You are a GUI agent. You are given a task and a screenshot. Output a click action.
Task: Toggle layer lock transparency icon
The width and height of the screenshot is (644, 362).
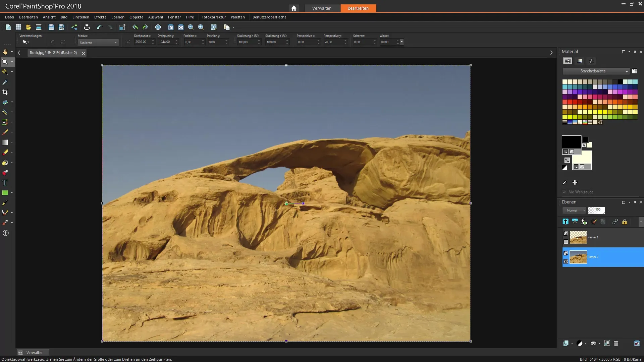tap(625, 222)
